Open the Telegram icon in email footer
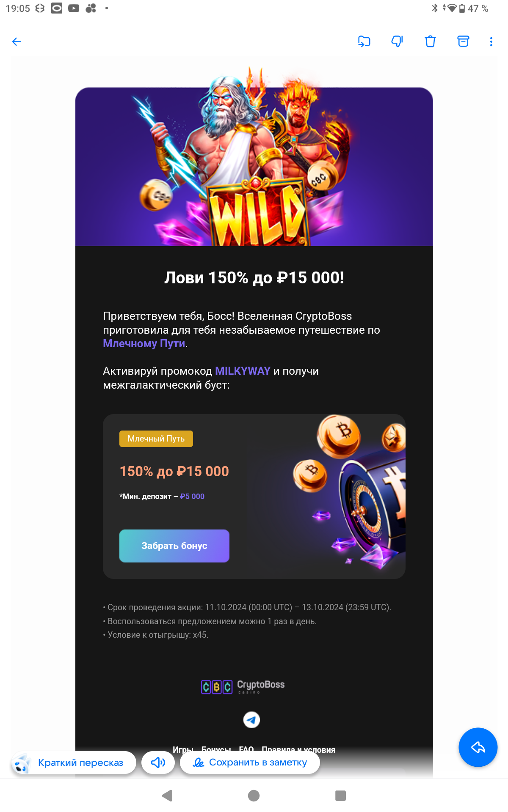 click(x=251, y=720)
